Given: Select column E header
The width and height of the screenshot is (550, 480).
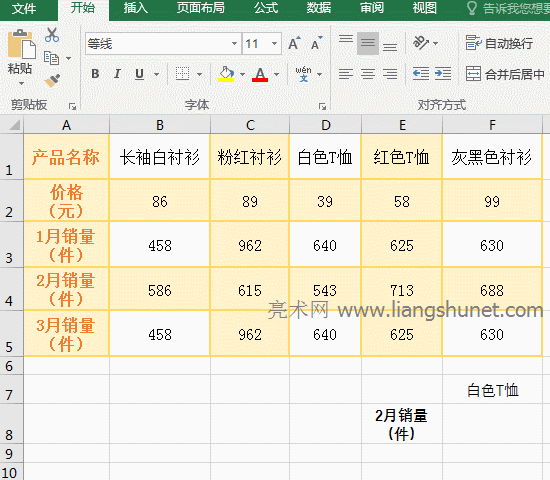Looking at the screenshot, I should pyautogui.click(x=402, y=125).
